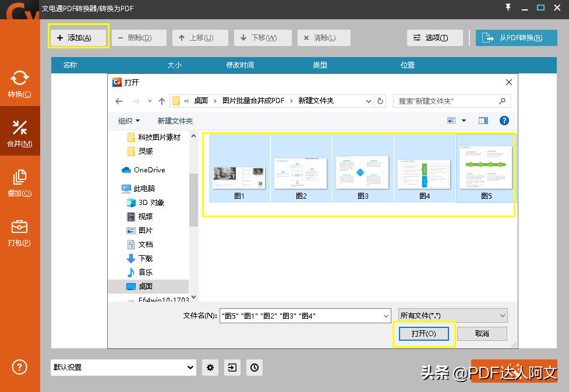
Task: Select thumbnail 图5
Action: [486, 168]
